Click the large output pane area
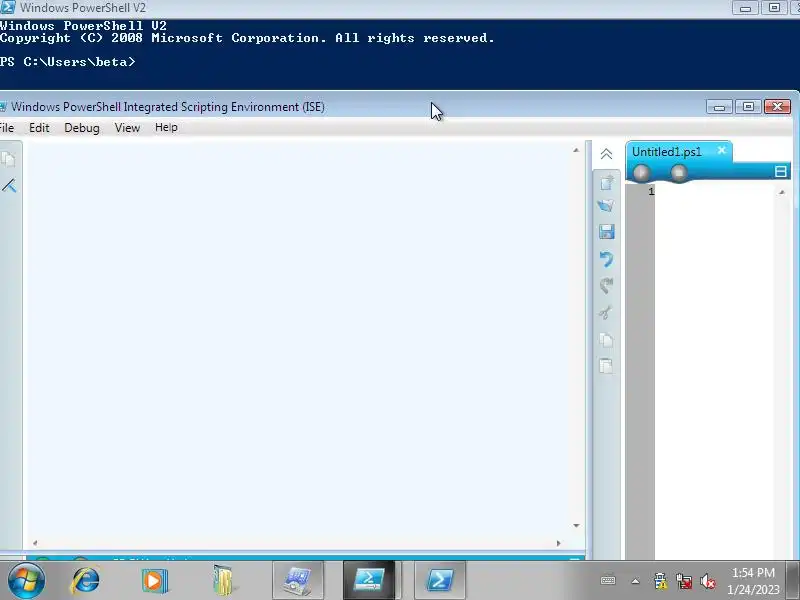This screenshot has height=600, width=800. pyautogui.click(x=298, y=339)
